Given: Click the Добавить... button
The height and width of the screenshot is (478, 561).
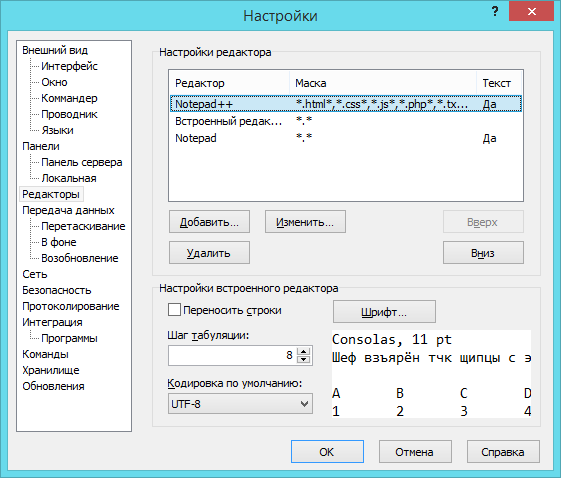Looking at the screenshot, I should (x=209, y=222).
